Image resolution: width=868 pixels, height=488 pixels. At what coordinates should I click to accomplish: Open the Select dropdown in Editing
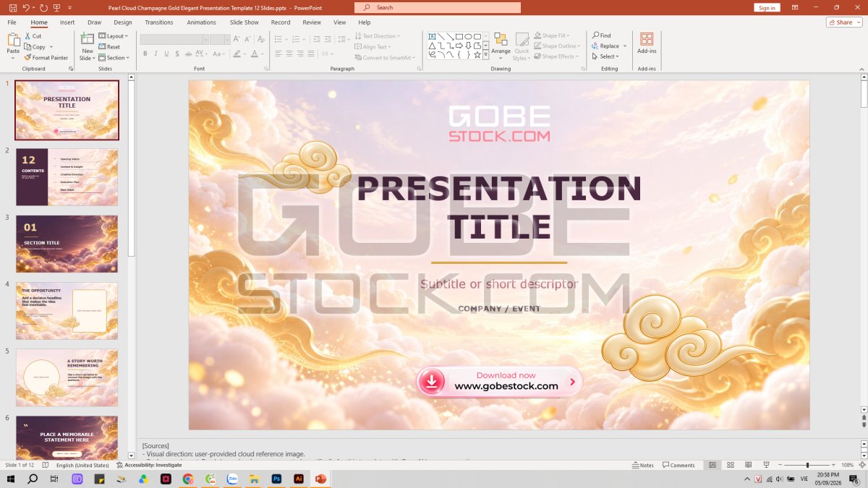pyautogui.click(x=604, y=56)
